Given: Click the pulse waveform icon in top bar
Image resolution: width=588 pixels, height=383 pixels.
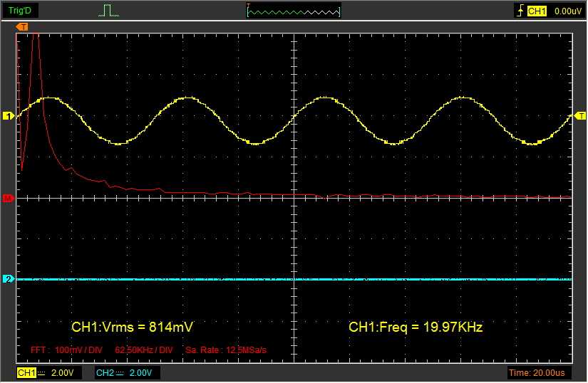Looking at the screenshot, I should [109, 11].
